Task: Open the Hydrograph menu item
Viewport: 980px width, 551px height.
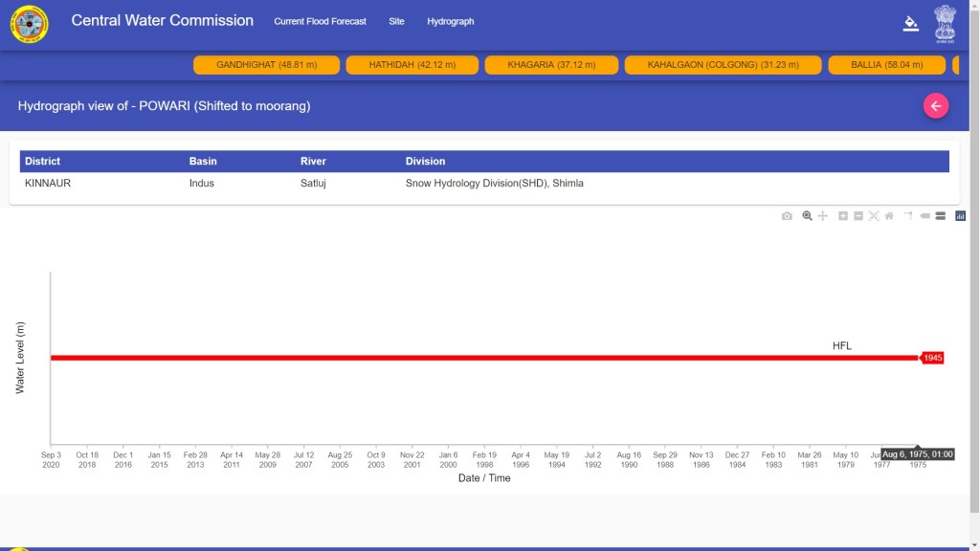Action: tap(450, 21)
